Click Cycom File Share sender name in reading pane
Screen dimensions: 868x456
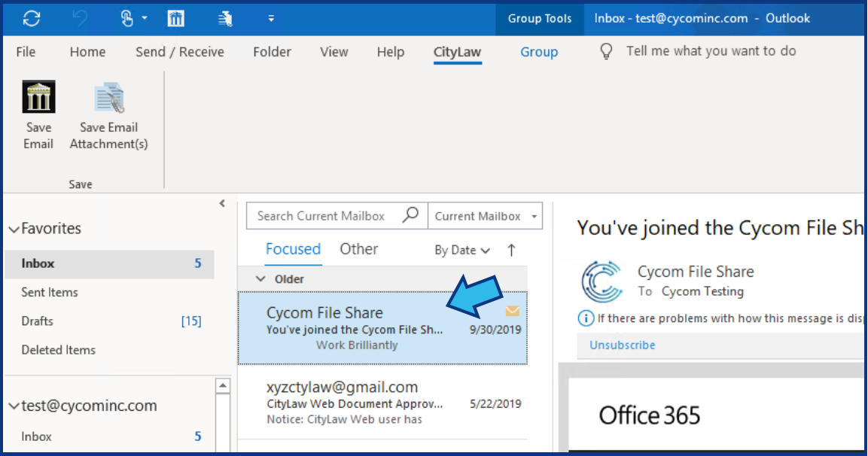tap(696, 272)
